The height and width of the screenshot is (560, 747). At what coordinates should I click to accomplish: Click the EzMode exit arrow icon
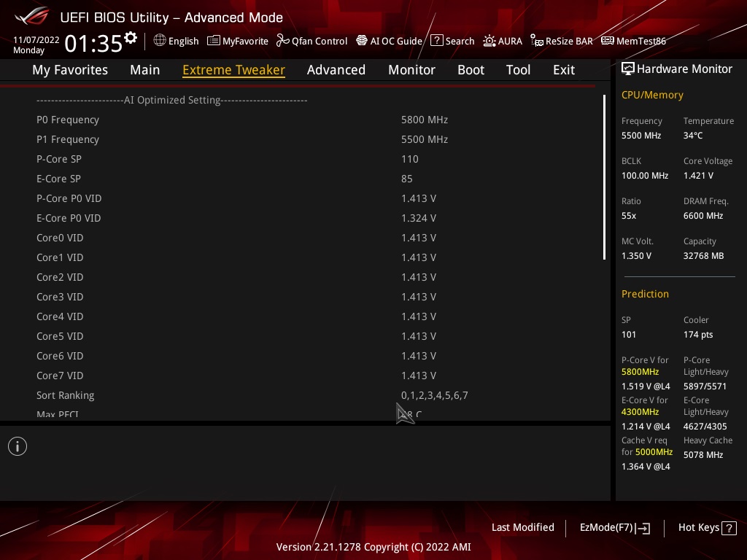click(x=643, y=528)
